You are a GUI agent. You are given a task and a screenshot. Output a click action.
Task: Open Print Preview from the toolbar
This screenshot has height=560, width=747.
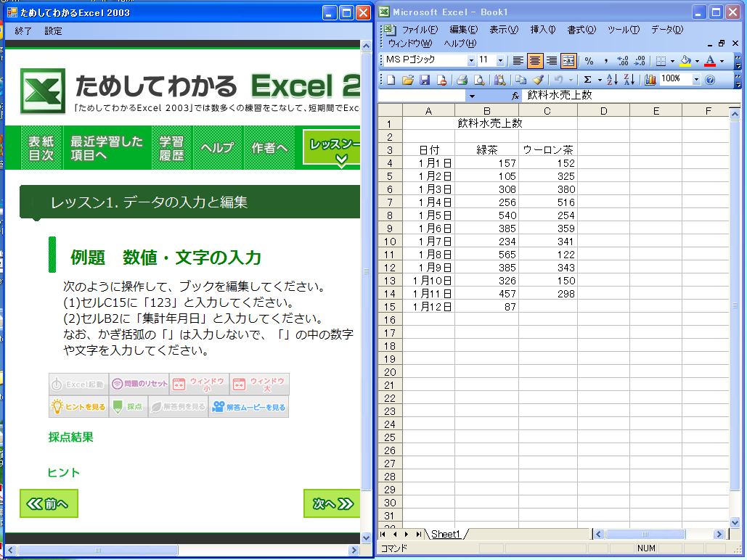pos(479,80)
